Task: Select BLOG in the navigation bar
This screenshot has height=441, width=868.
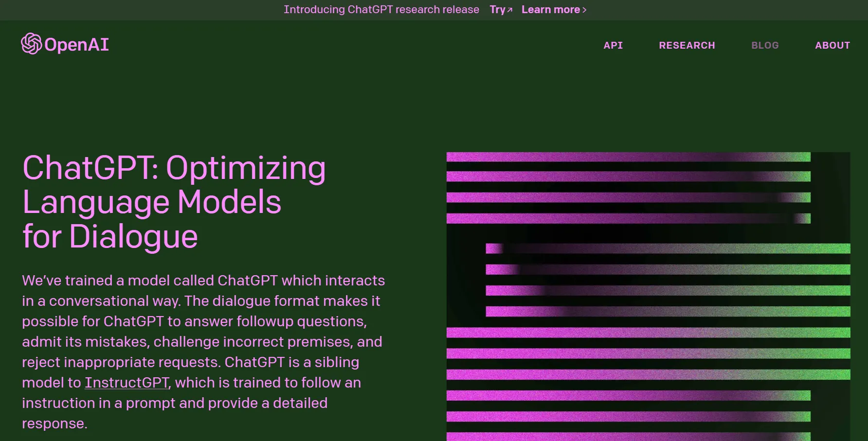Action: click(x=765, y=45)
